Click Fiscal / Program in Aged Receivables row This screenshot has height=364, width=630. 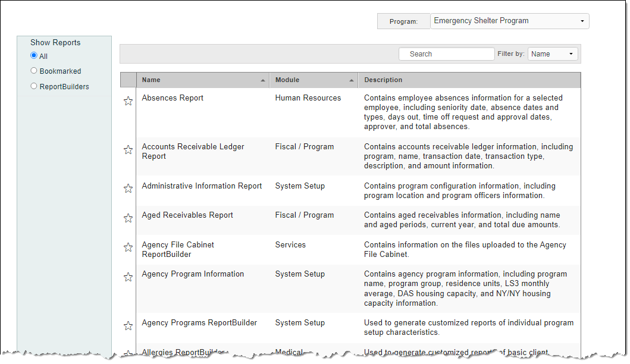tap(305, 215)
